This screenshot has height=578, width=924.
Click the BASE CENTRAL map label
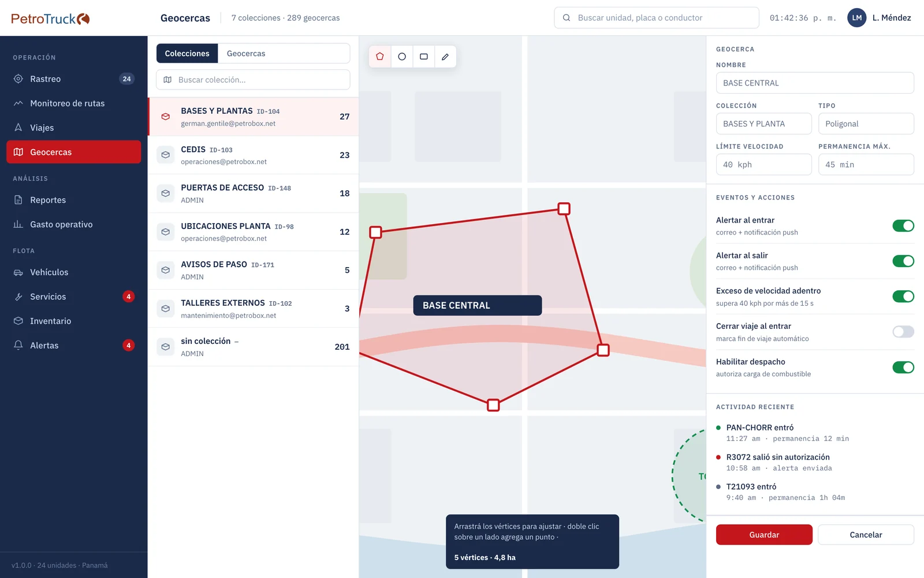pyautogui.click(x=478, y=305)
